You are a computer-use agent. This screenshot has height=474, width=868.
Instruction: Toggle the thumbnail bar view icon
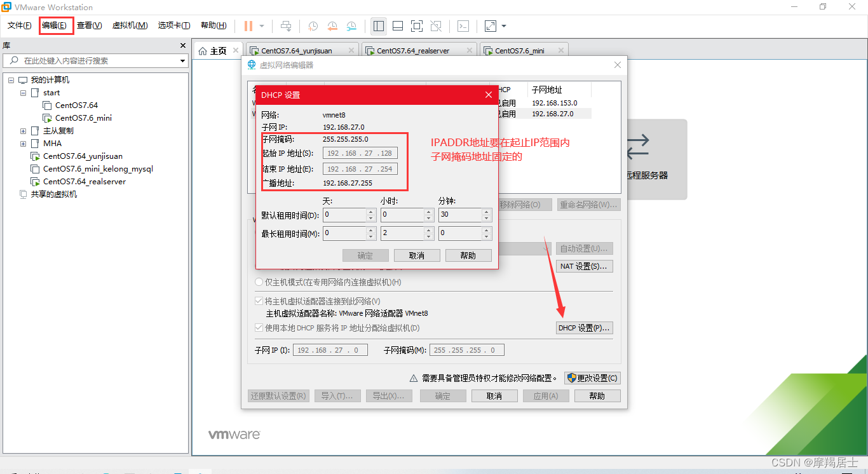[398, 26]
